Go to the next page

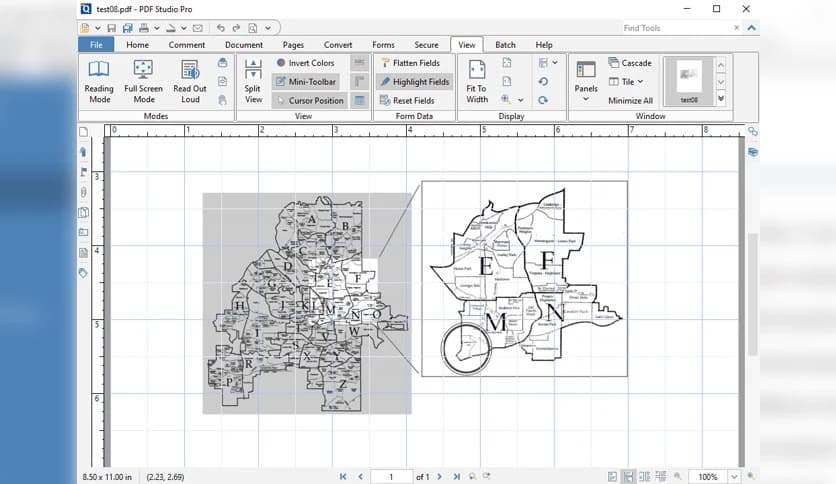(439, 477)
